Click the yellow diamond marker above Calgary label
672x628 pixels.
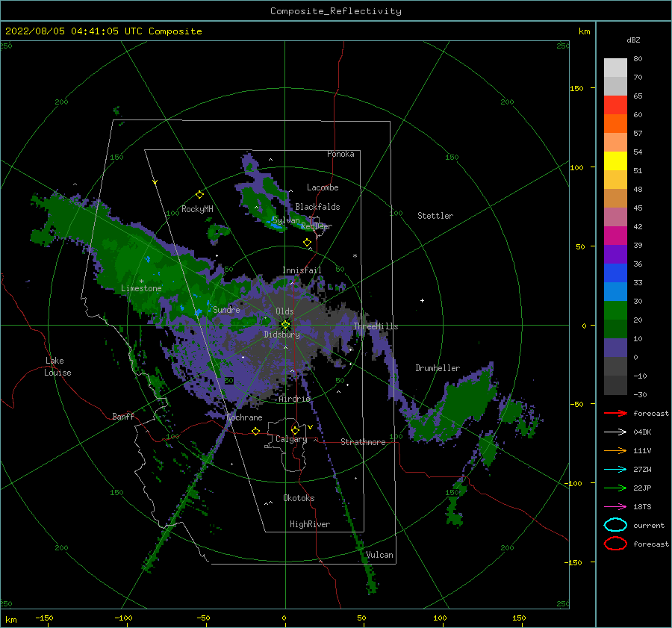pos(295,430)
